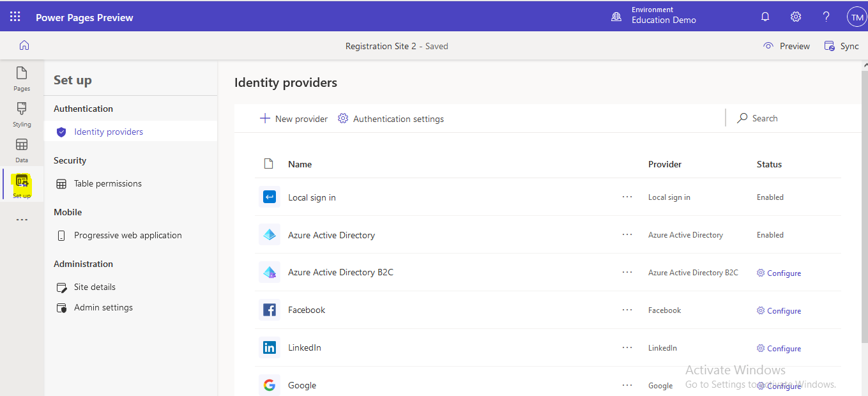
Task: Open the app launcher waffle menu
Action: point(15,16)
